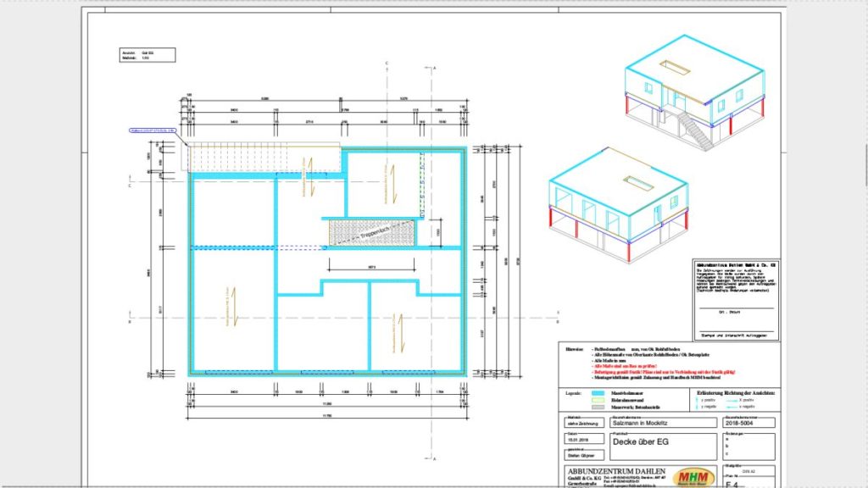Image resolution: width=868 pixels, height=488 pixels.
Task: Click the cyan Massivholzmauer legend swatch
Action: [596, 393]
